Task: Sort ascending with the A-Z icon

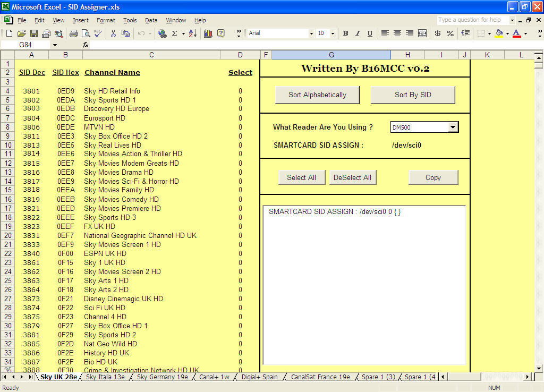Action: (193, 33)
